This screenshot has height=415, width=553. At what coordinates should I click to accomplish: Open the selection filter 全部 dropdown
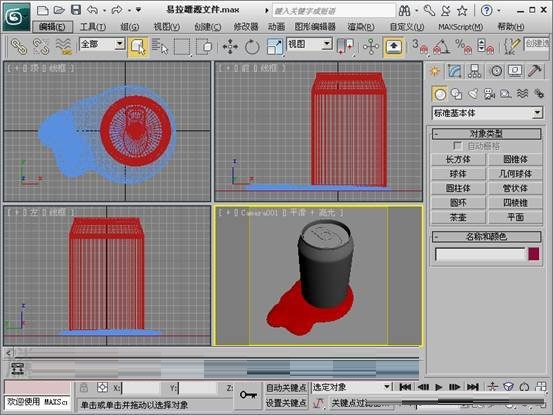[x=120, y=44]
